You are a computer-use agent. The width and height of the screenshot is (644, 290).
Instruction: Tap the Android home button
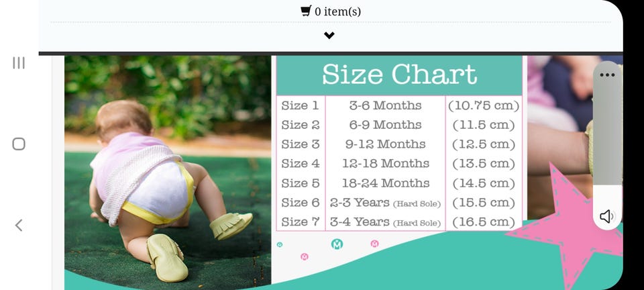(19, 144)
